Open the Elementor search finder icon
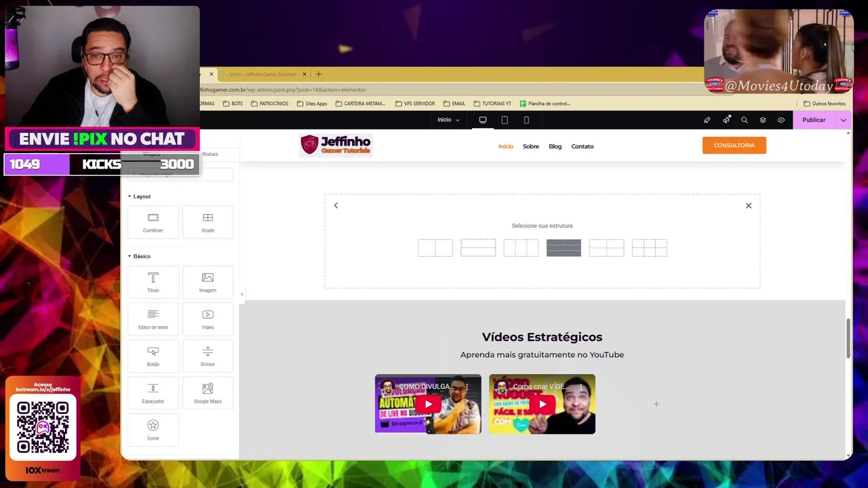The height and width of the screenshot is (488, 868). tap(745, 120)
